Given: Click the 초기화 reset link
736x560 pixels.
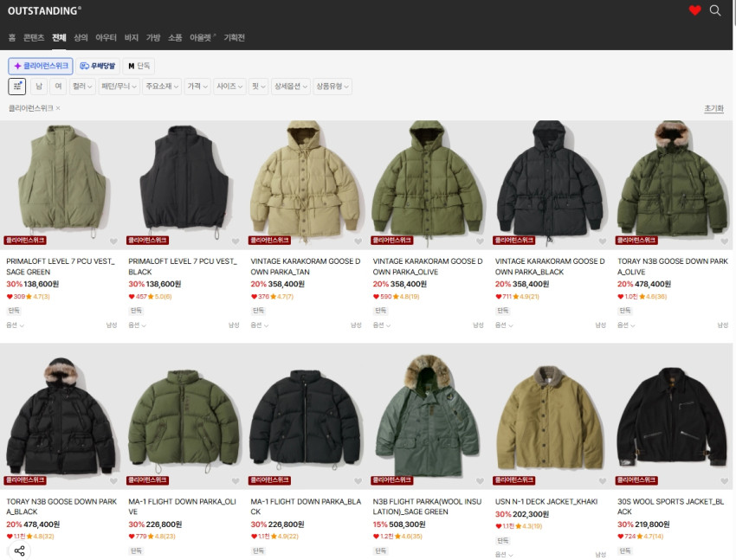Looking at the screenshot, I should (713, 109).
